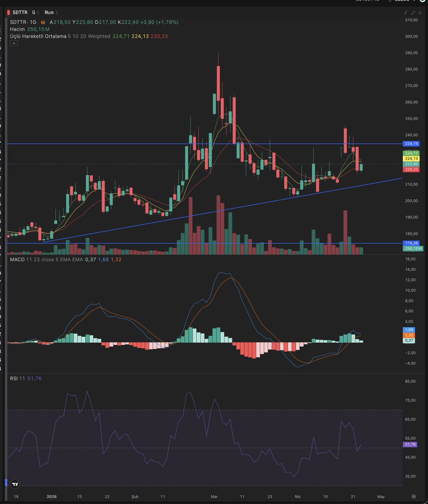Click the purple 51,76 RSI axis label

click(410, 444)
